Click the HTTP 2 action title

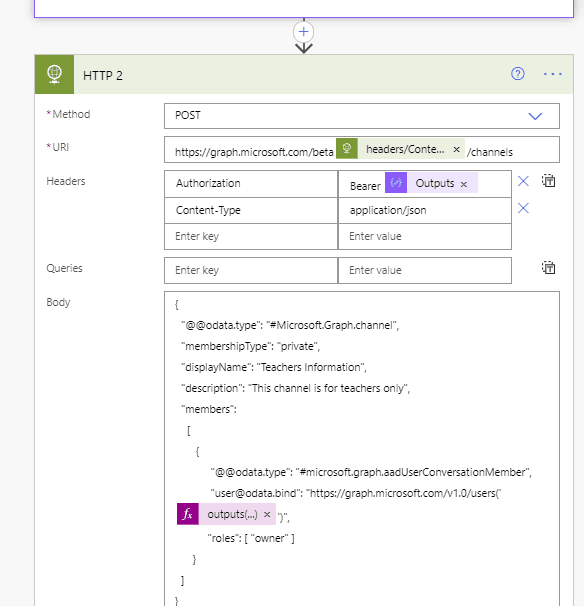click(103, 75)
